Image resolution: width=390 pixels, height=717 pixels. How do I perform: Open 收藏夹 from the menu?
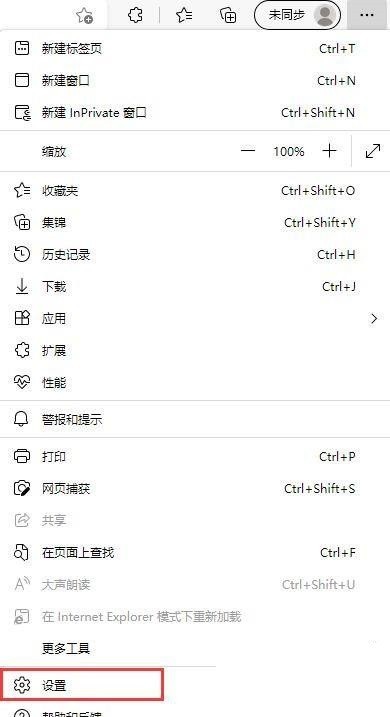195,190
